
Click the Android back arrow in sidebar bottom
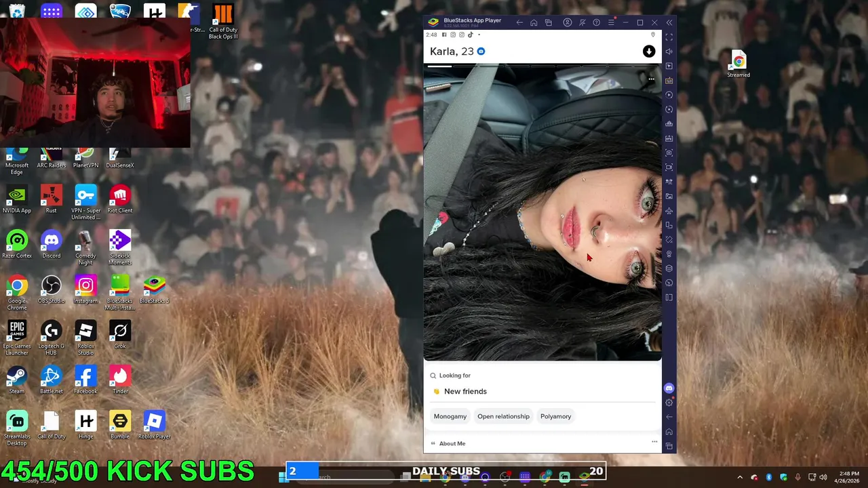tap(669, 417)
